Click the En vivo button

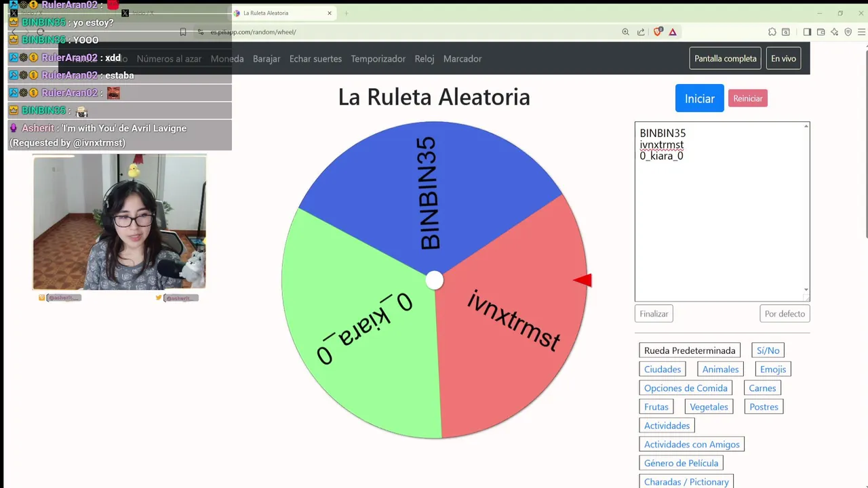click(x=783, y=58)
